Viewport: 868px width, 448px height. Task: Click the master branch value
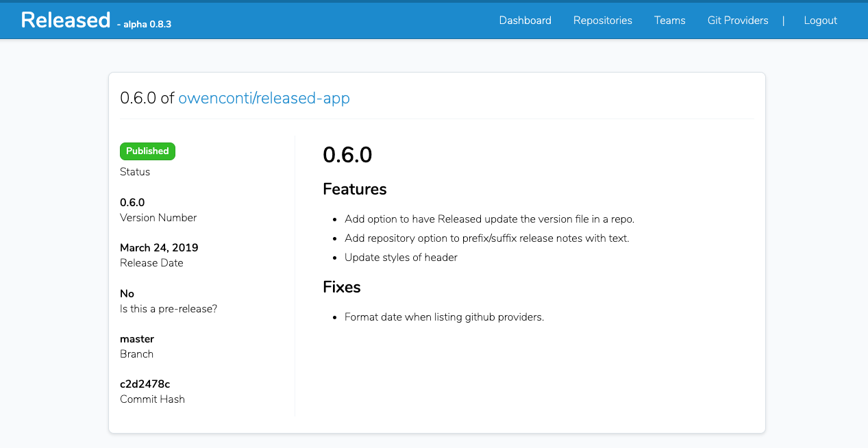137,339
